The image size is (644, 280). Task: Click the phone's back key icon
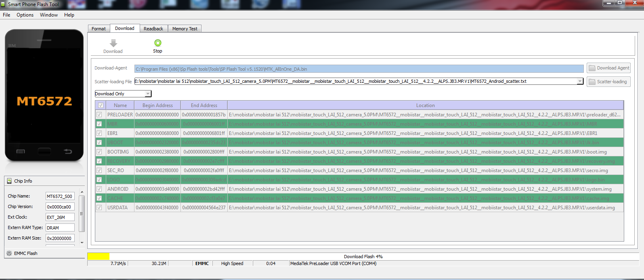68,152
